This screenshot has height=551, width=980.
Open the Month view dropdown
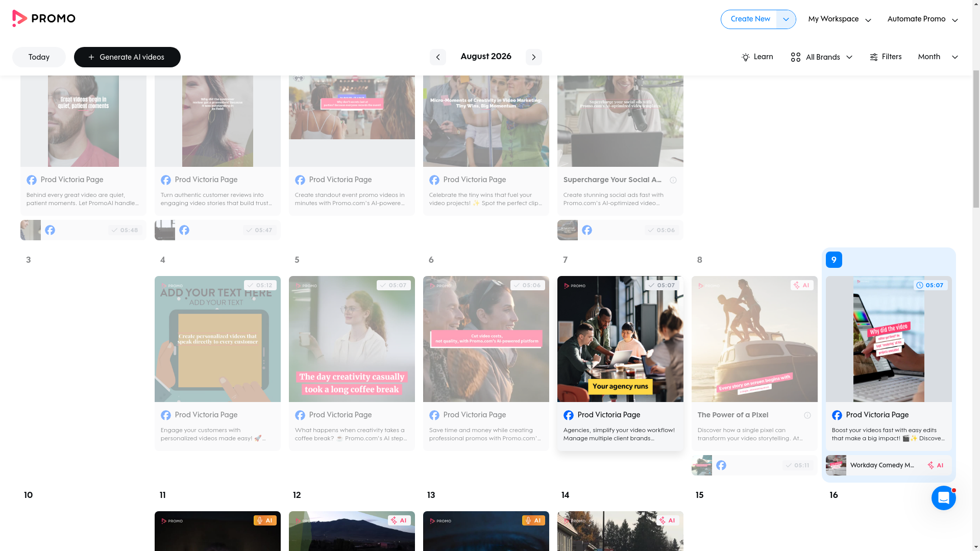coord(938,57)
